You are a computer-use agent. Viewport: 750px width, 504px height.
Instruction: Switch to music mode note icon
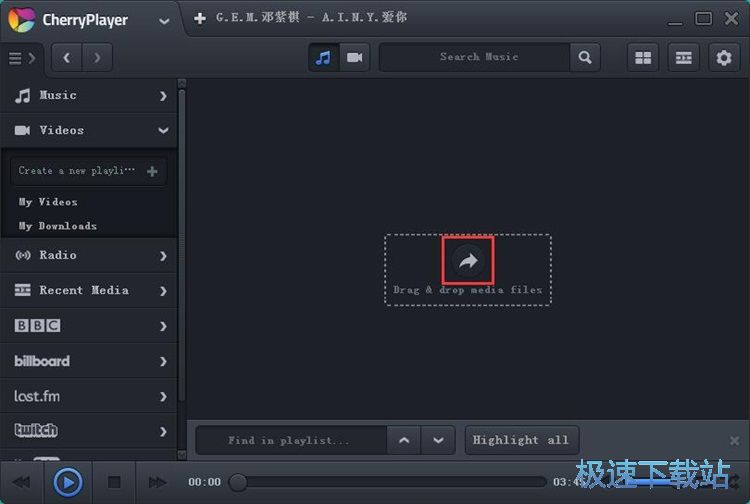click(x=324, y=58)
